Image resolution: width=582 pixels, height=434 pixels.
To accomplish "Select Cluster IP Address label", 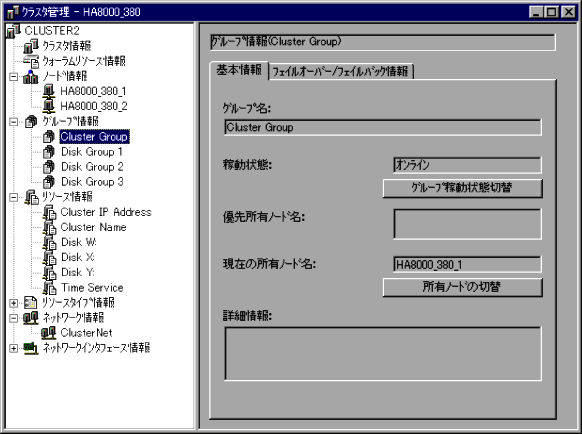I will (106, 212).
